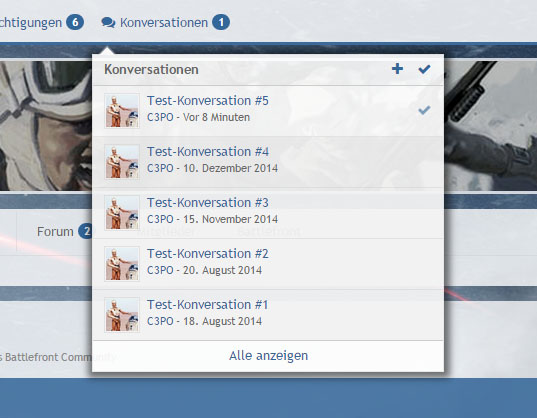Viewport: 537px width, 418px height.
Task: Open Test-Konversation #4 link
Action: click(x=208, y=152)
